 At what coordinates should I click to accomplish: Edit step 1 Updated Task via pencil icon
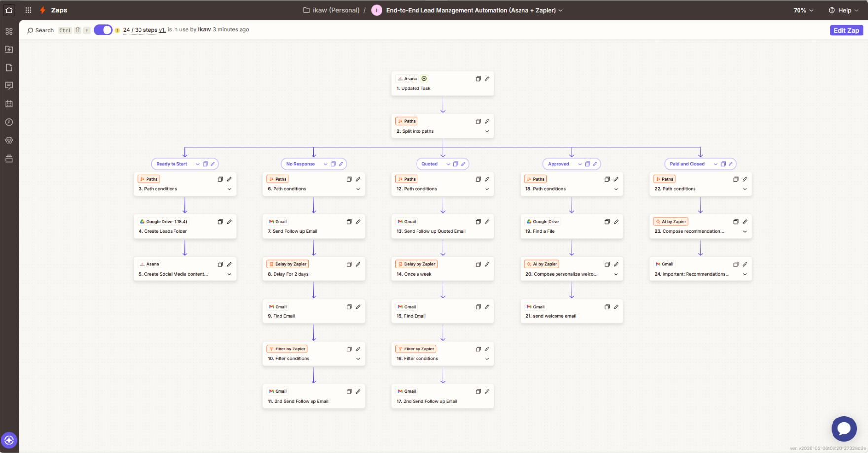point(487,79)
